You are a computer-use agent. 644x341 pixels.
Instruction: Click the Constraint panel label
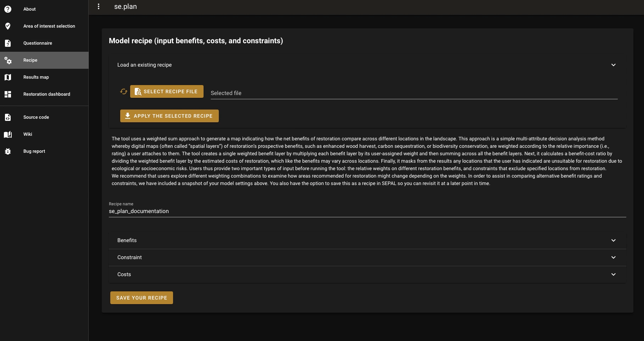coord(129,257)
